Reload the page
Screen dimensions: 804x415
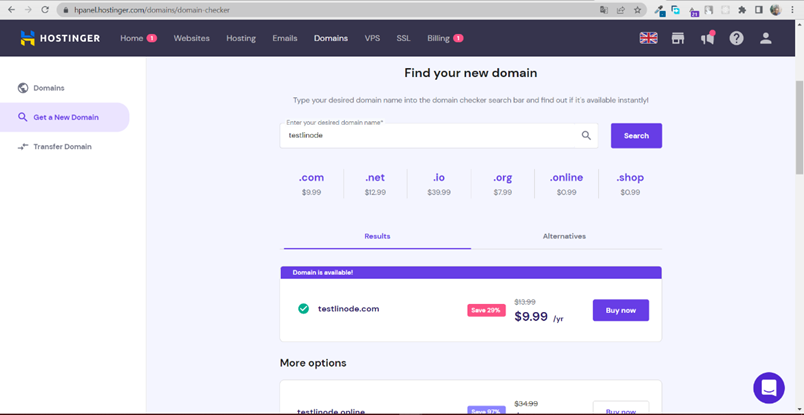coord(45,10)
